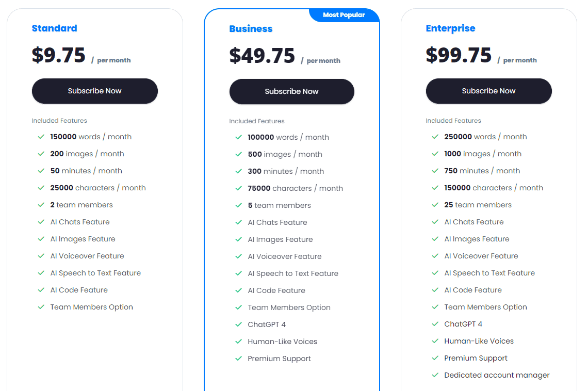The height and width of the screenshot is (391, 588).
Task: Click the checkmark next to Standard AI Chats Feature
Action: 41,222
